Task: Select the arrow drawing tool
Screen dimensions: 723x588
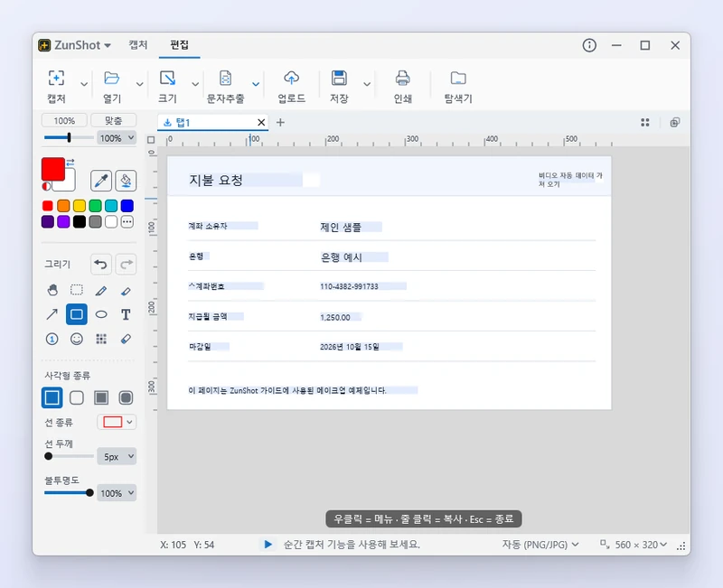Action: point(52,314)
